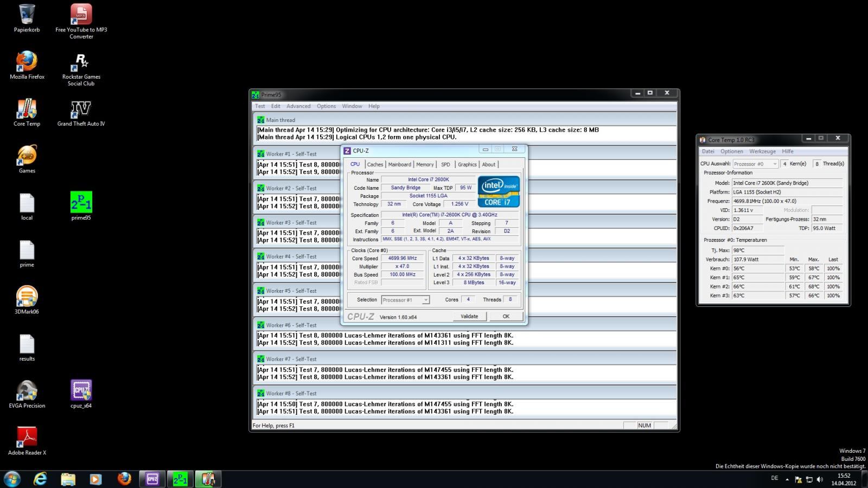Click the Frequenz field in Core Temp

coord(787,201)
